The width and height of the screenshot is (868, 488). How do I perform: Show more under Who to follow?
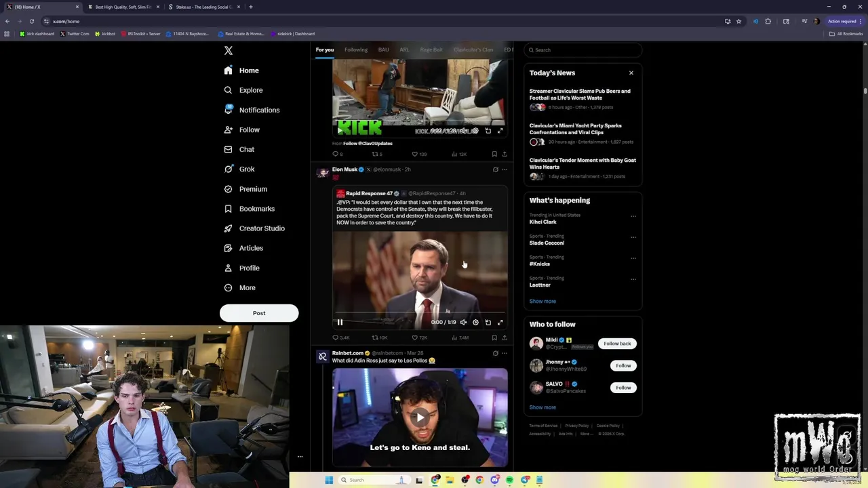[x=542, y=407]
